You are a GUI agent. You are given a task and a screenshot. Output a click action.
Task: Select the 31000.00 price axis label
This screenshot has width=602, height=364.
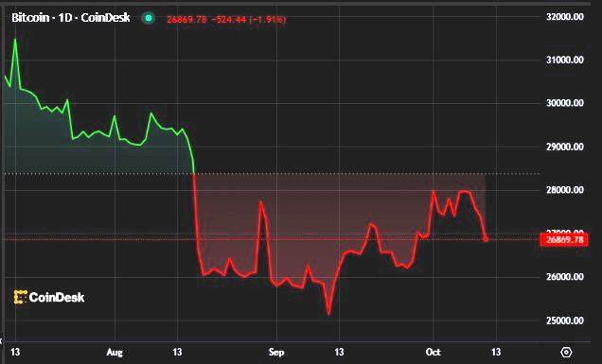coord(565,60)
